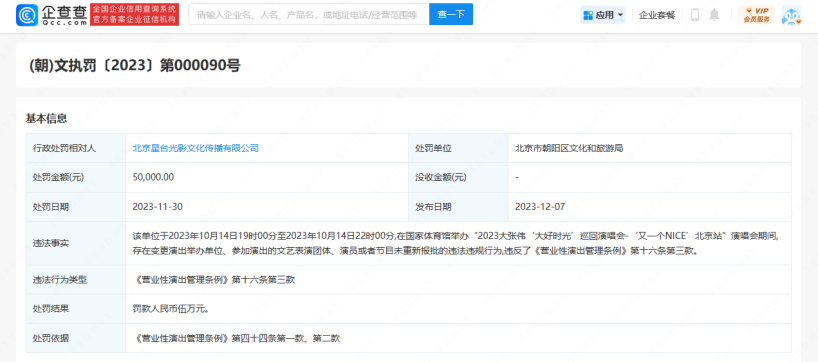Open the 应用 grid icon

click(588, 15)
